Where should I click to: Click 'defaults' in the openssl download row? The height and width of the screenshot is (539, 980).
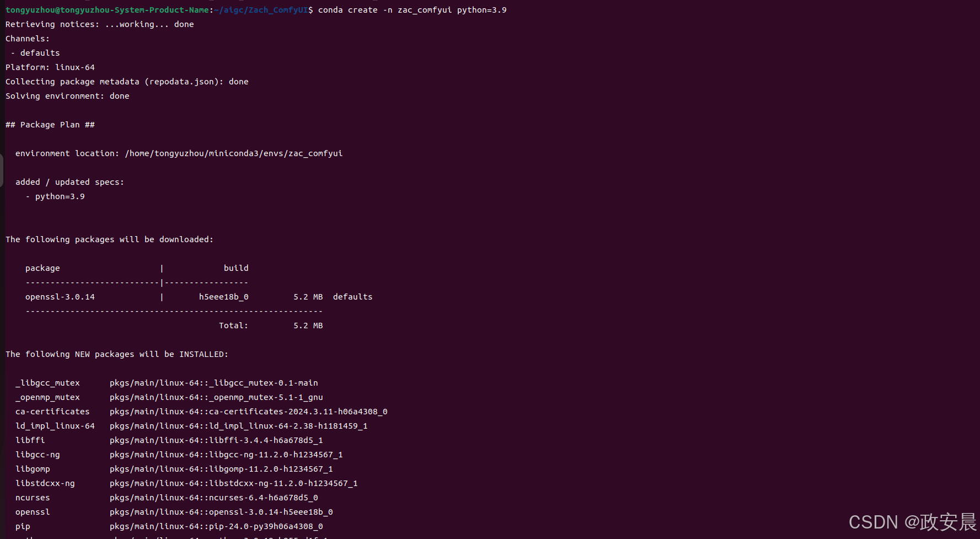pos(353,297)
